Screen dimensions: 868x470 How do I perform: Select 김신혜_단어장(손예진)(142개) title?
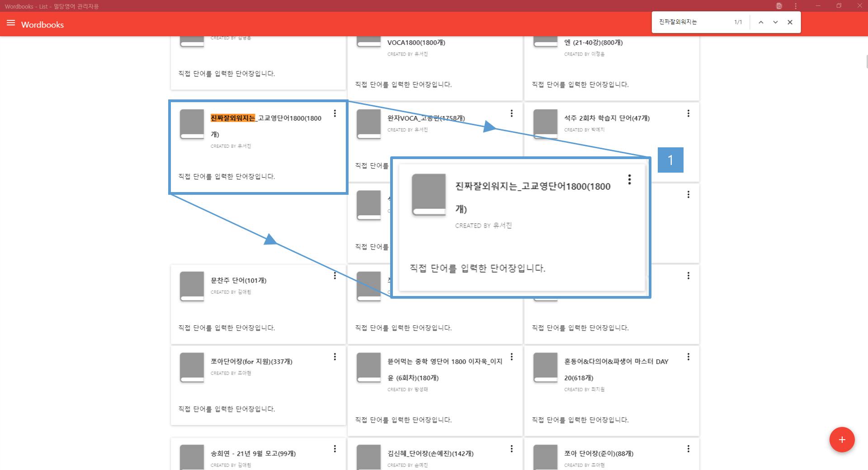[430, 453]
